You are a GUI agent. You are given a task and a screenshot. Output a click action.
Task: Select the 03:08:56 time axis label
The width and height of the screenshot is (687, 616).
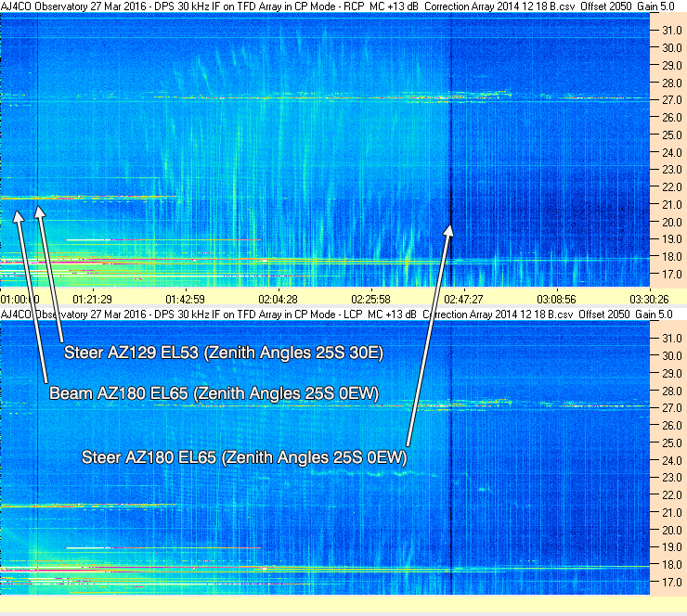coord(556,300)
